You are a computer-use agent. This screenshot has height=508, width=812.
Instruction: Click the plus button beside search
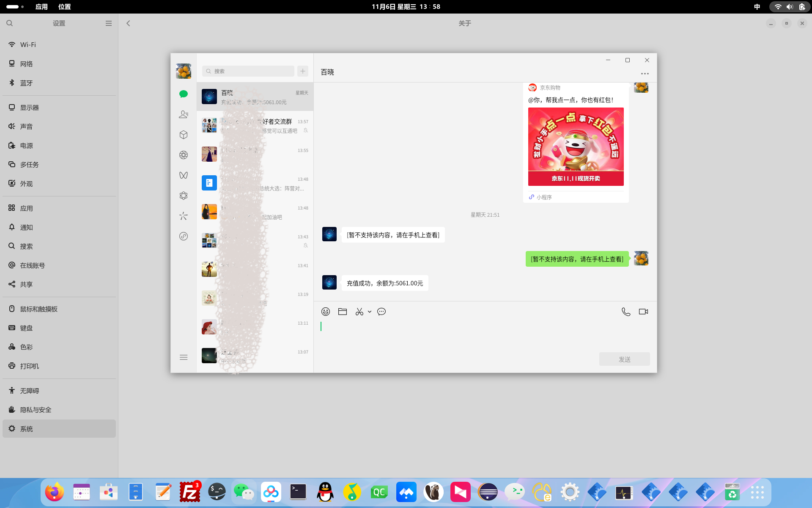coord(303,71)
